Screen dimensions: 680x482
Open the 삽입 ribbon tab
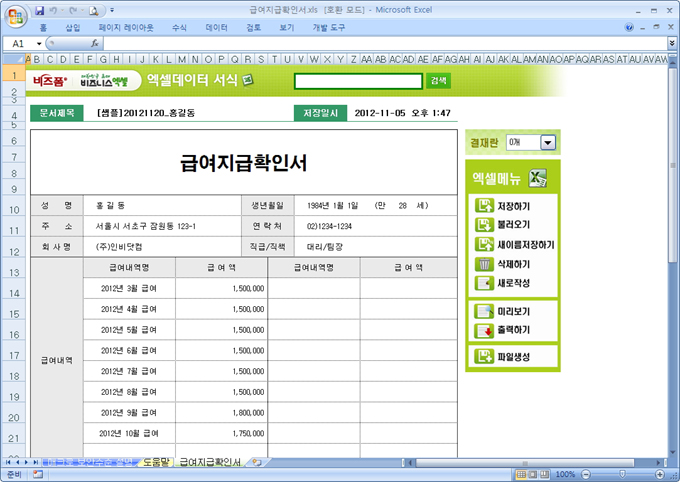pos(73,28)
